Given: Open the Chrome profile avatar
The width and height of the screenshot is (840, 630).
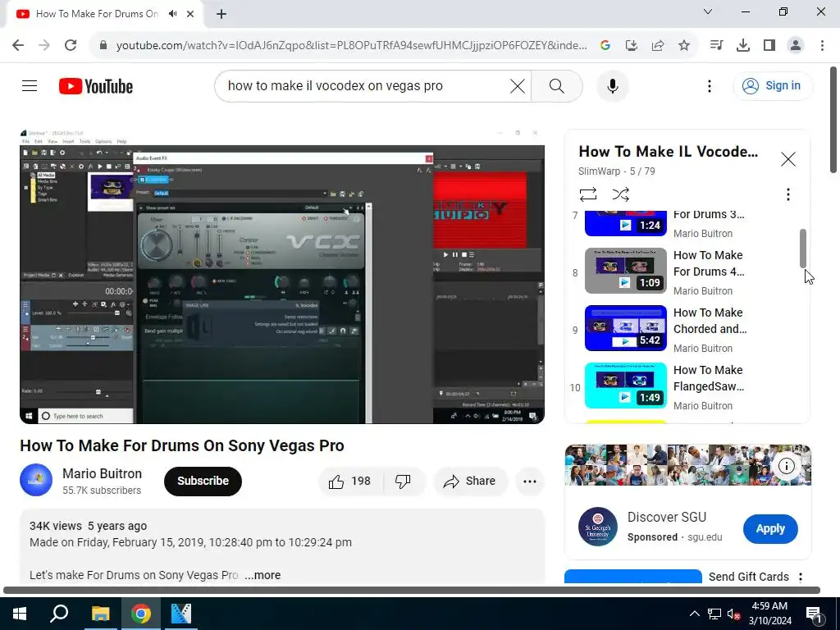Looking at the screenshot, I should click(796, 45).
